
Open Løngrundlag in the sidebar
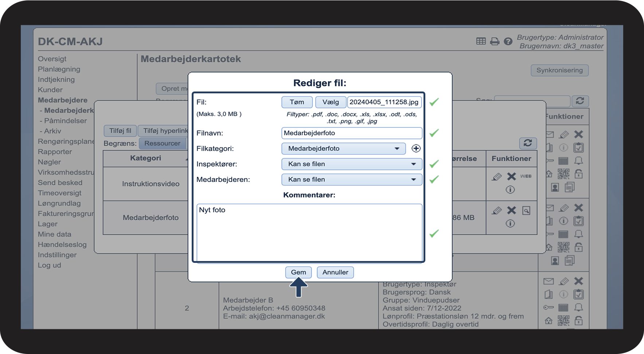coord(59,203)
